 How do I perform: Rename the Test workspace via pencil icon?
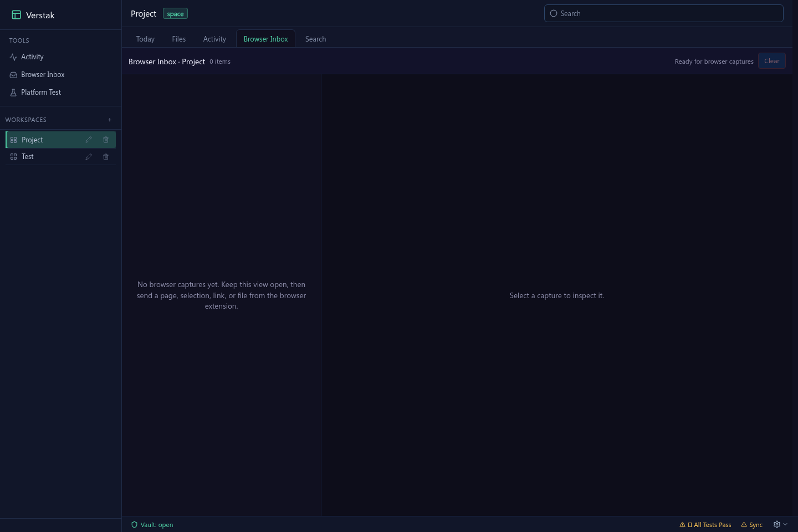tap(88, 157)
